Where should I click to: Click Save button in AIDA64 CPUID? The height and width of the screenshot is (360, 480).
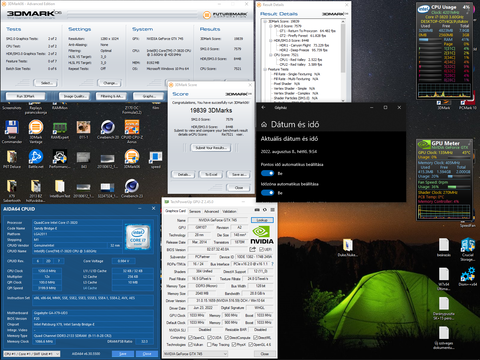[123, 354]
